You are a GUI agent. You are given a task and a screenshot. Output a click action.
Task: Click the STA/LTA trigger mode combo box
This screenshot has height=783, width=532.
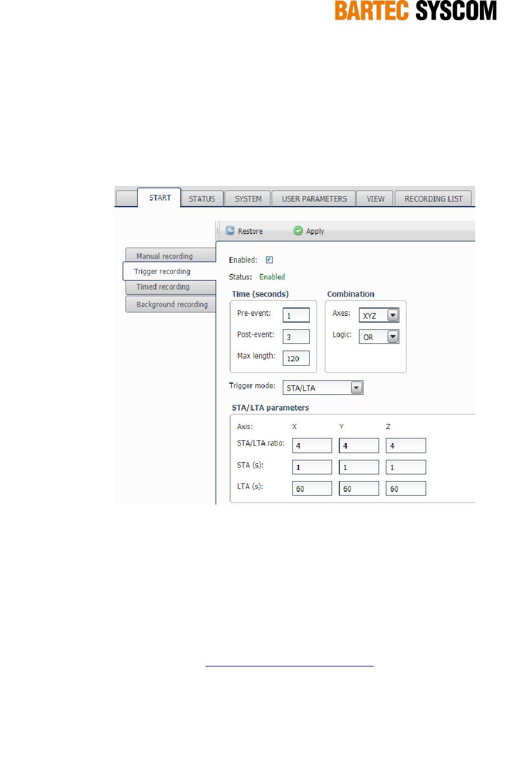point(323,388)
